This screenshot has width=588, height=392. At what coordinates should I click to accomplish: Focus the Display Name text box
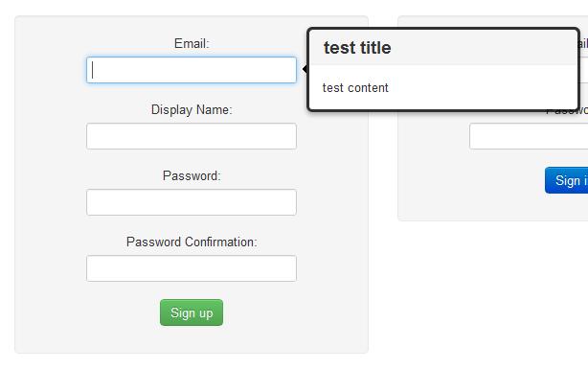pyautogui.click(x=192, y=136)
